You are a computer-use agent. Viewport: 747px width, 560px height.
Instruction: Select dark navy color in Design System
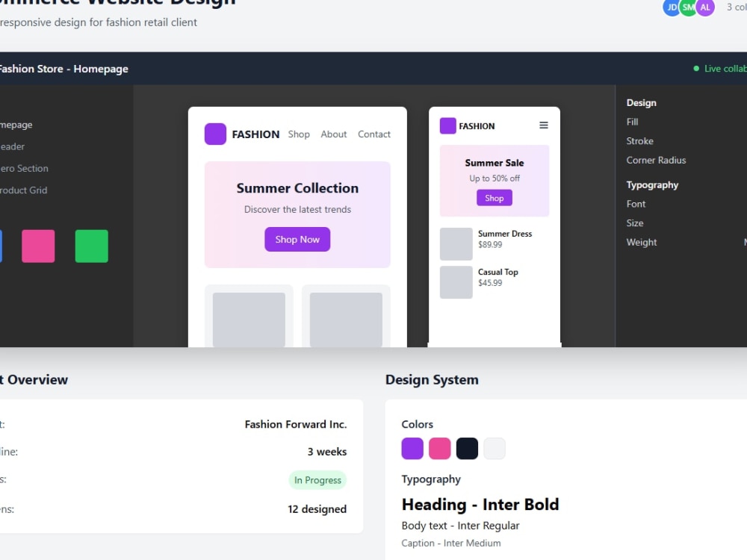click(467, 449)
